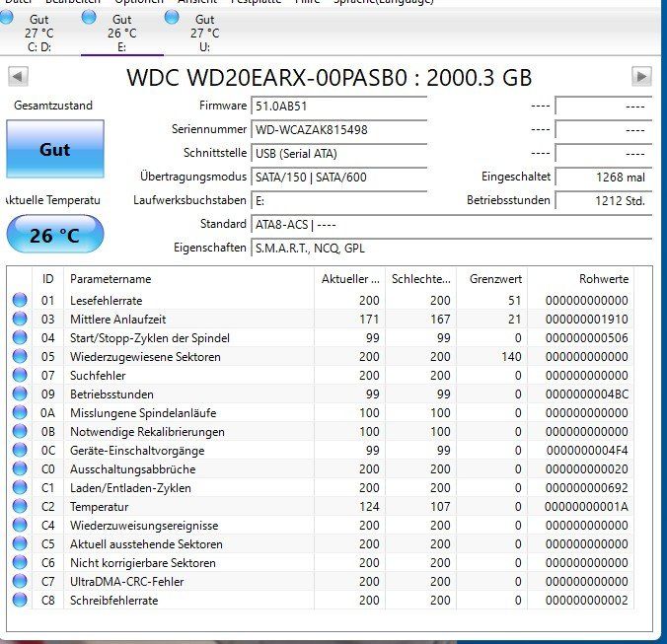
Task: Click status icon for Notwendige Rekalibrierungen
Action: (20, 431)
